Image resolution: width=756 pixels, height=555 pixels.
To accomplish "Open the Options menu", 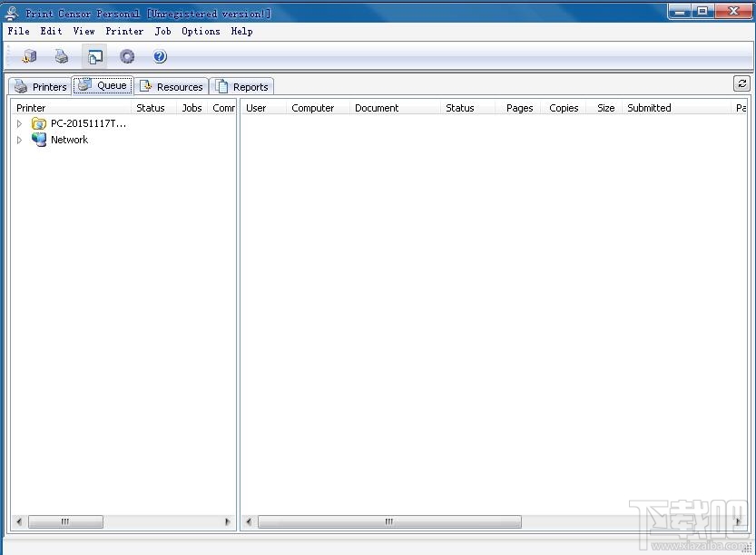I will (x=201, y=32).
